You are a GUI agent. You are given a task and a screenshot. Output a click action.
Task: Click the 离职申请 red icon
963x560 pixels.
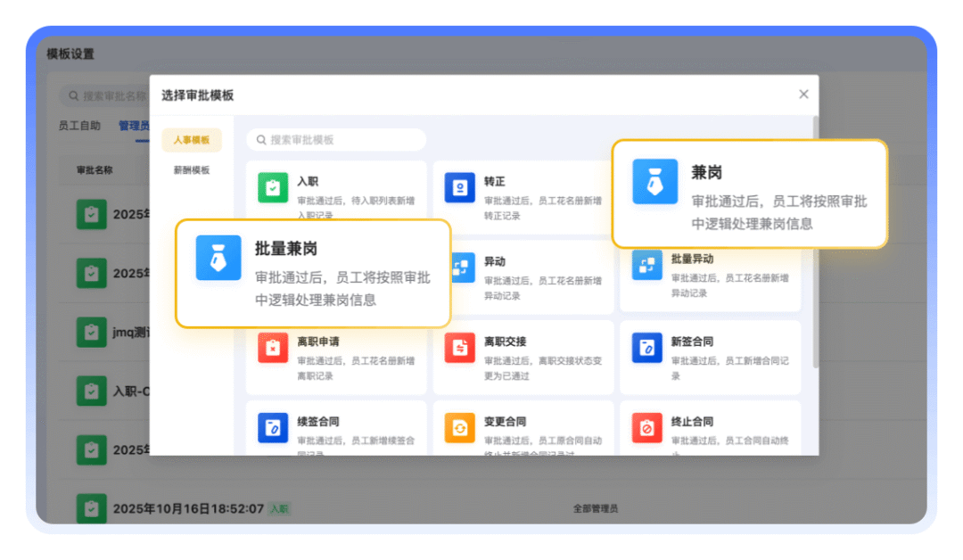coord(273,348)
